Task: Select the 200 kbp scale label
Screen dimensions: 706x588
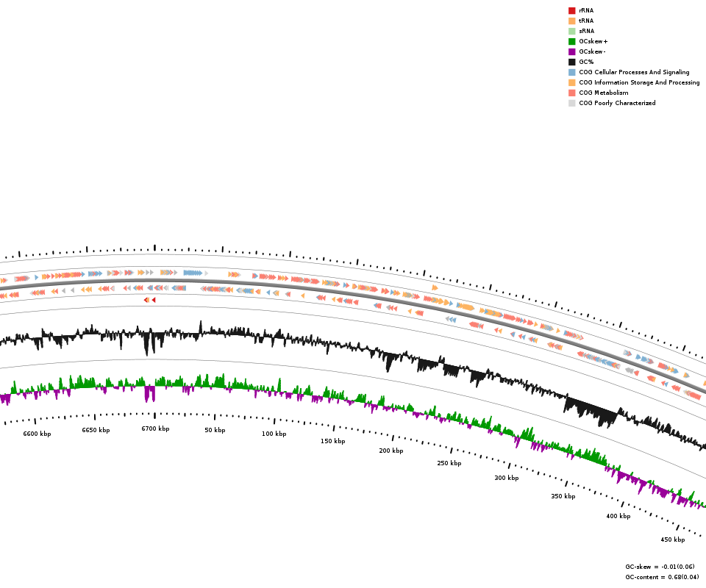Action: coord(391,451)
